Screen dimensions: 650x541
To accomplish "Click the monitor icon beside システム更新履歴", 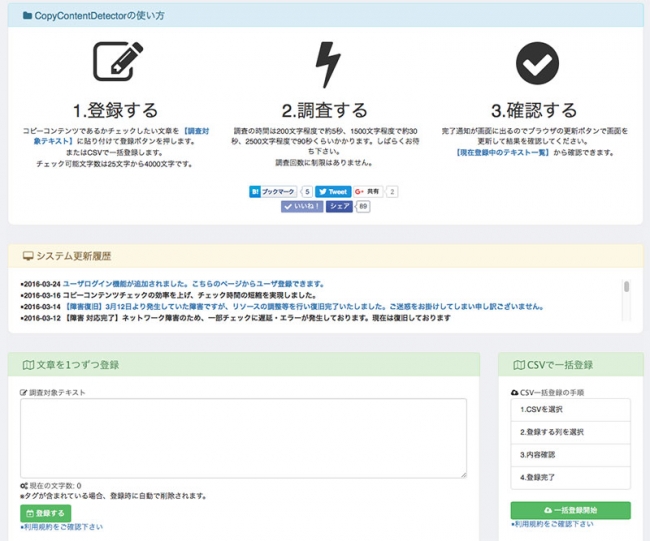I will tap(28, 256).
